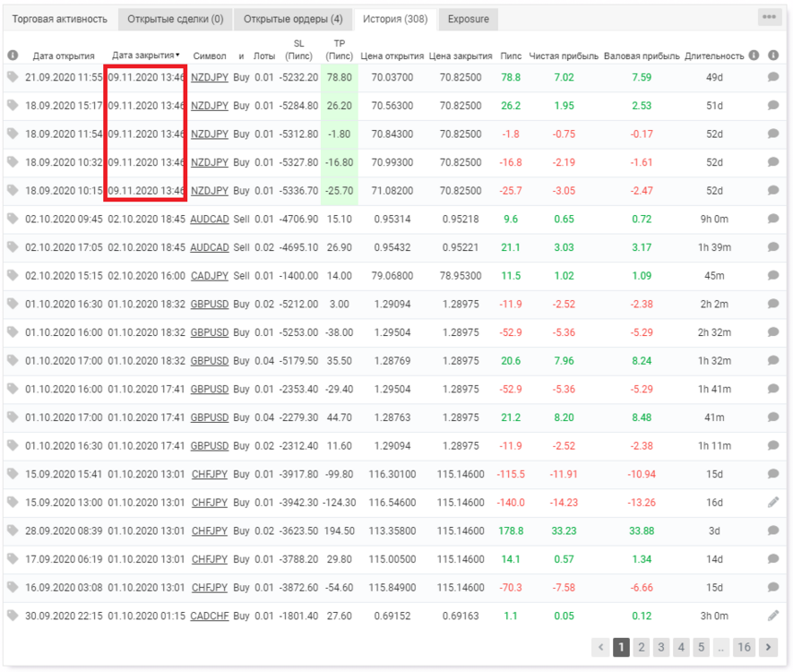793x672 pixels.
Task: Click info icon beside Длительность header
Action: [x=754, y=56]
